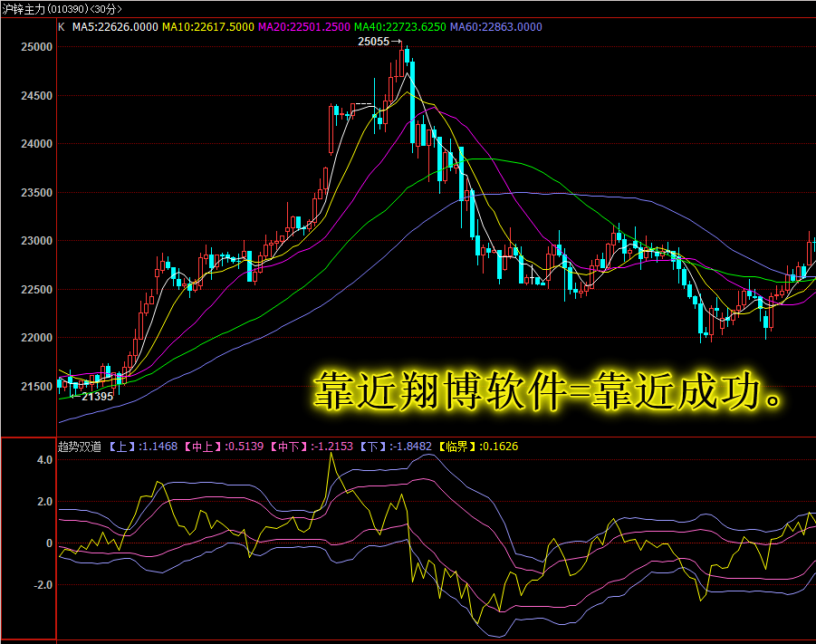
Task: Select the MA40:22723.6250 indicator label
Action: coord(400,27)
